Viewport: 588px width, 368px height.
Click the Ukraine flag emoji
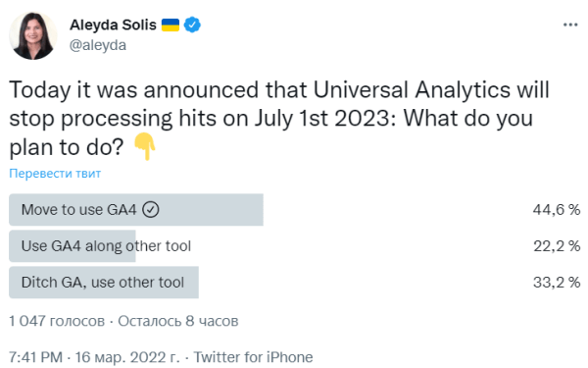[x=171, y=26]
